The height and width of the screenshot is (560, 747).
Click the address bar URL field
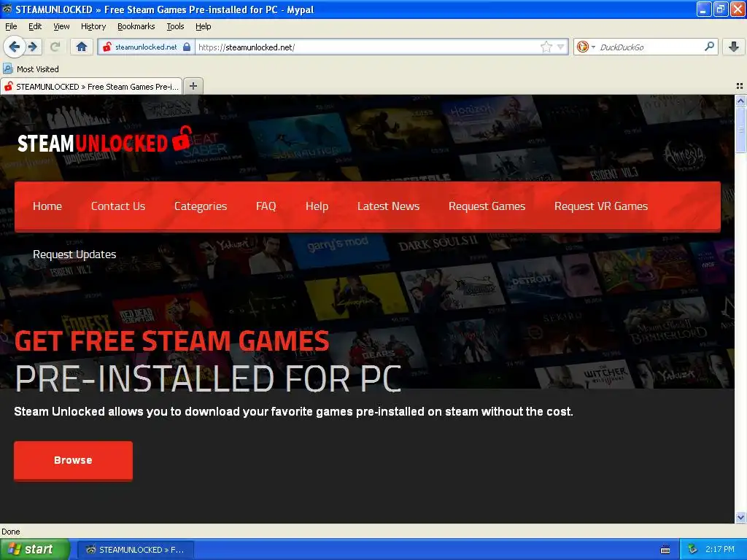tap(367, 47)
